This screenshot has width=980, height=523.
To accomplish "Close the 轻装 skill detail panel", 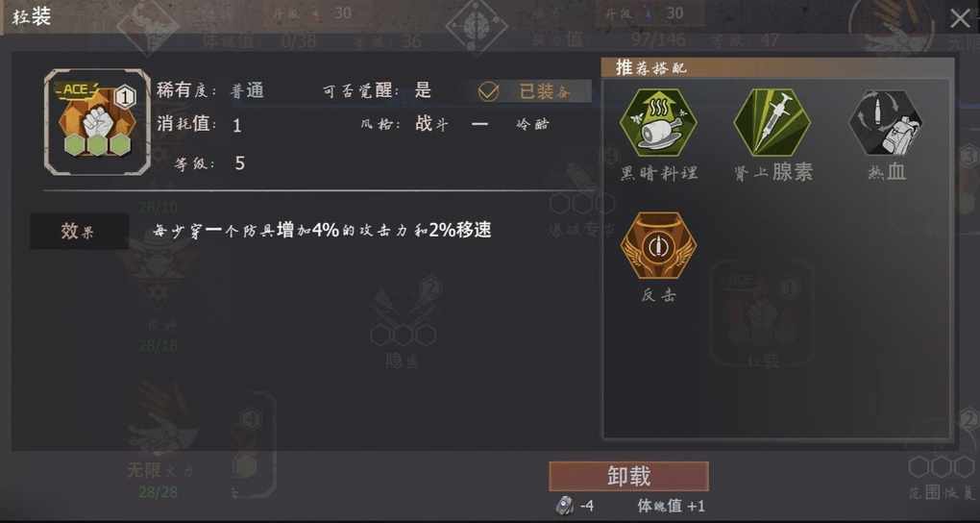I will point(960,18).
